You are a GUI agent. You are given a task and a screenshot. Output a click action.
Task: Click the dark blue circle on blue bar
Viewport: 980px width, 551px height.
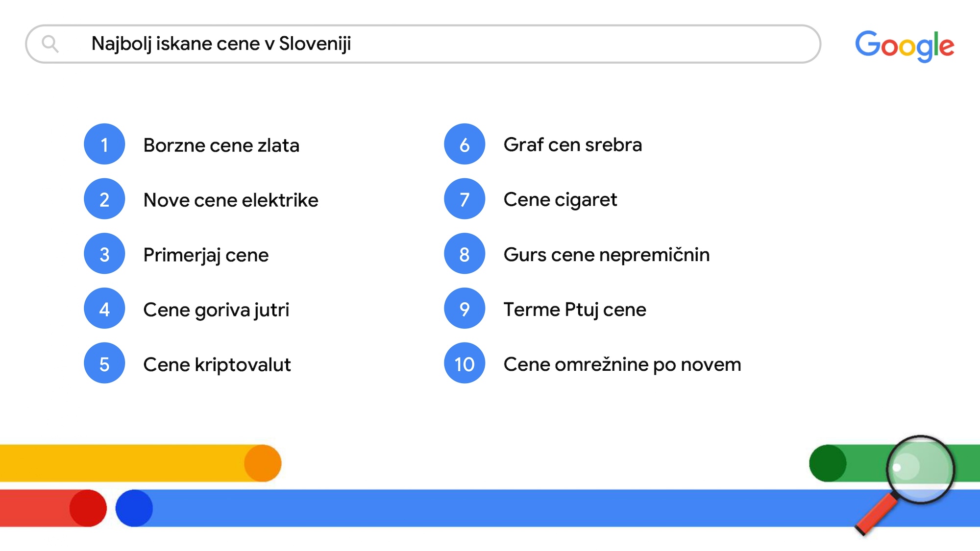pyautogui.click(x=134, y=508)
